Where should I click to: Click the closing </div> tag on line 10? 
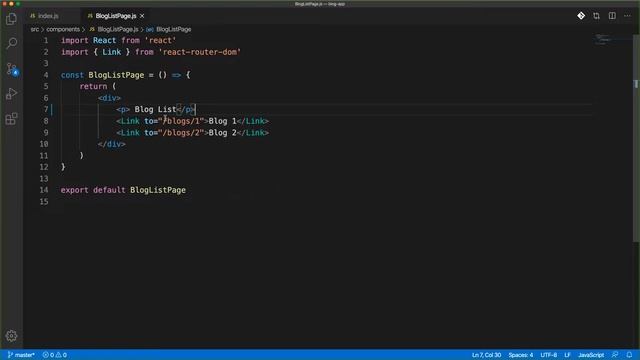click(111, 144)
